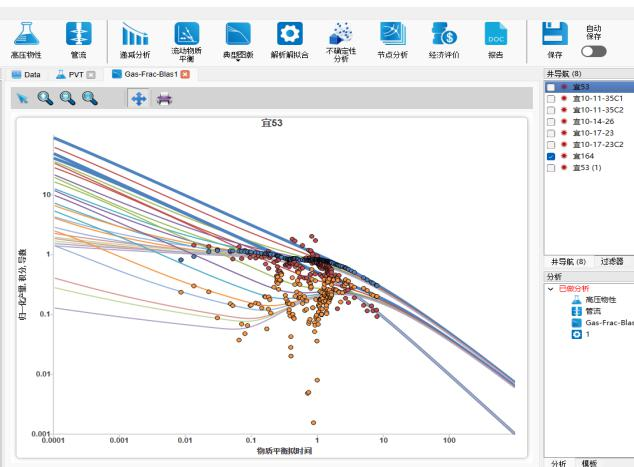Switch to the 过滤器 tab
Screen dimensions: 634x467
[x=613, y=260]
